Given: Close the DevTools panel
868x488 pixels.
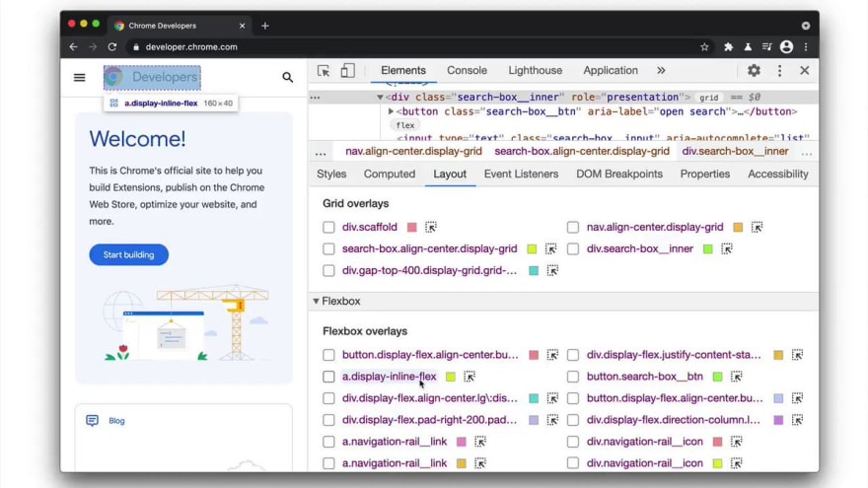Looking at the screenshot, I should tap(804, 70).
